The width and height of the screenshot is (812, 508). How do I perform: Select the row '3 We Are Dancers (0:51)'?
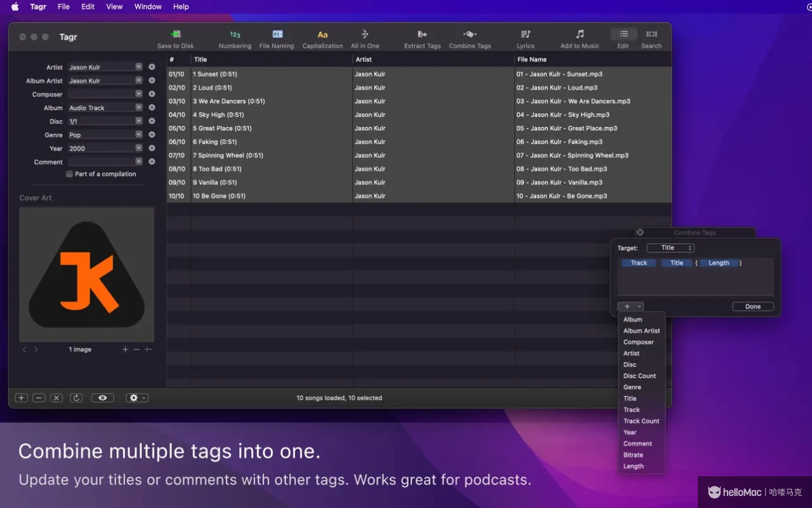419,101
